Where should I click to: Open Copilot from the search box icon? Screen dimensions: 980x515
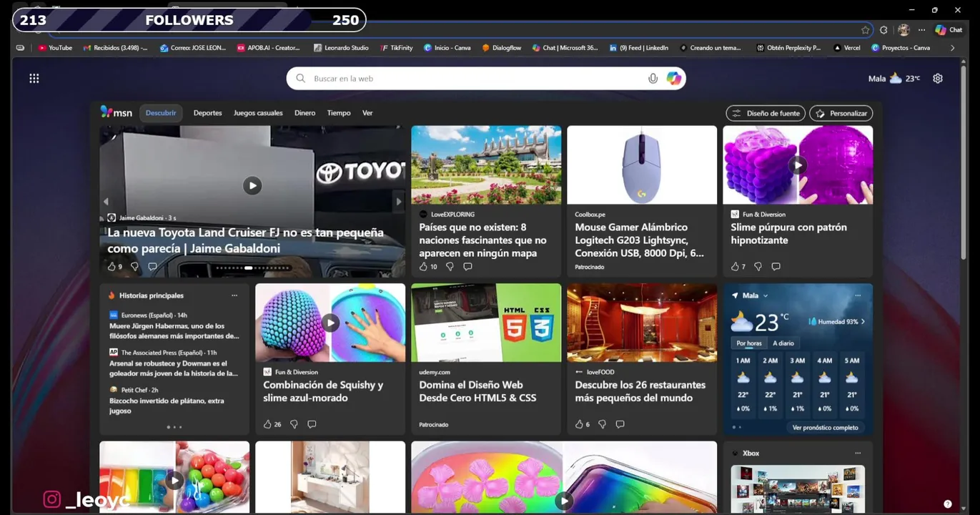[x=674, y=79]
